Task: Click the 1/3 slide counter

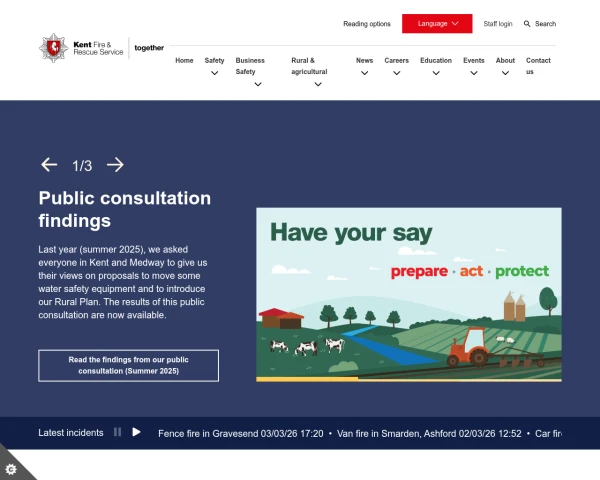Action: pos(82,166)
